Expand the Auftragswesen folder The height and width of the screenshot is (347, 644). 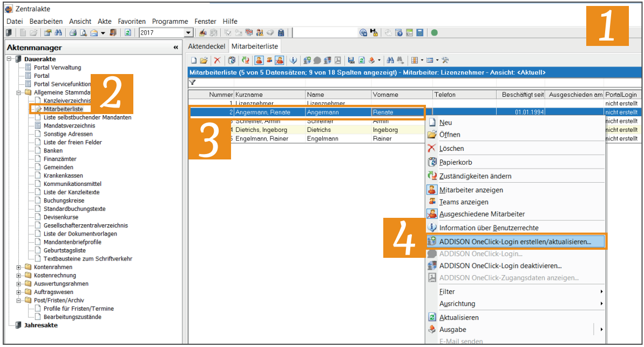click(x=19, y=292)
